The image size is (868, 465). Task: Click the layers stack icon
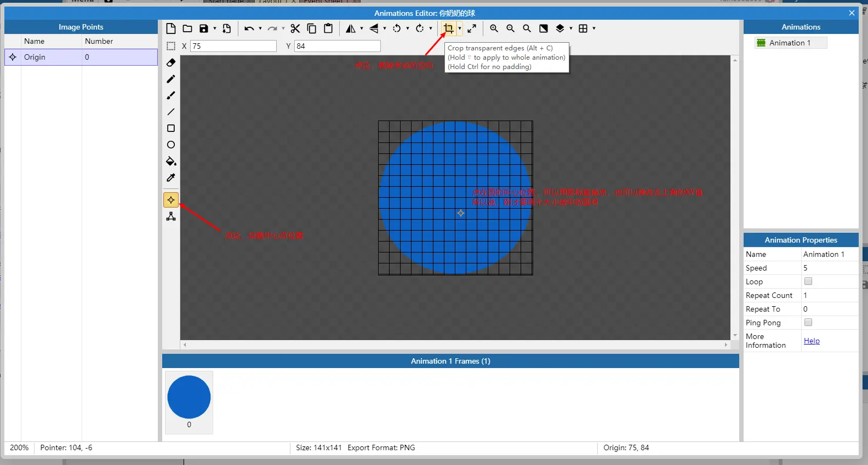click(560, 28)
